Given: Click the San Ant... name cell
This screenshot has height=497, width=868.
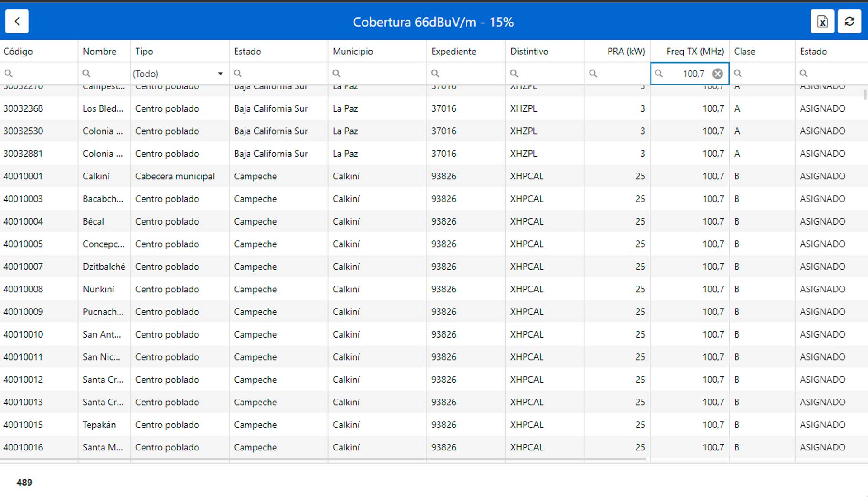Looking at the screenshot, I should (104, 334).
